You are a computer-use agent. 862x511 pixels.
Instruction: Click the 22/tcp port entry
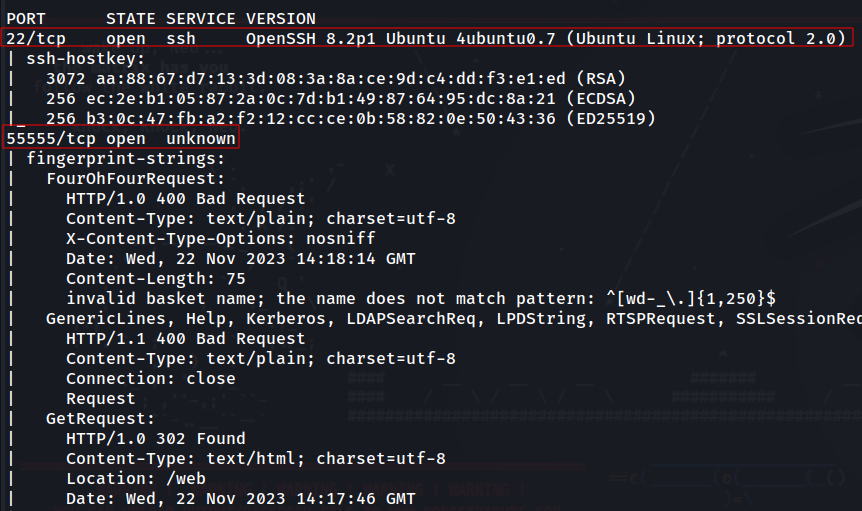pyautogui.click(x=36, y=38)
